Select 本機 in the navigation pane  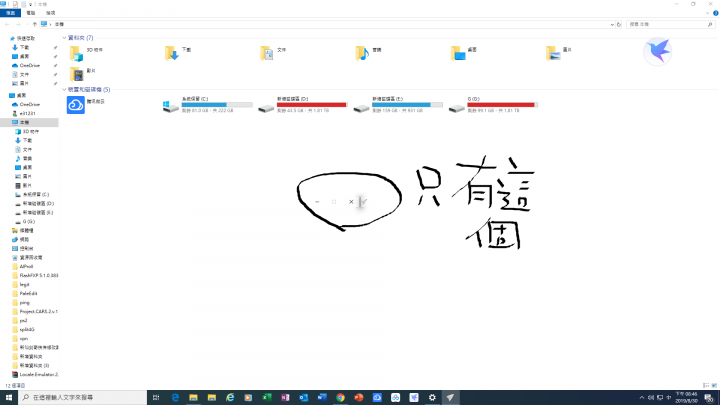(x=24, y=123)
